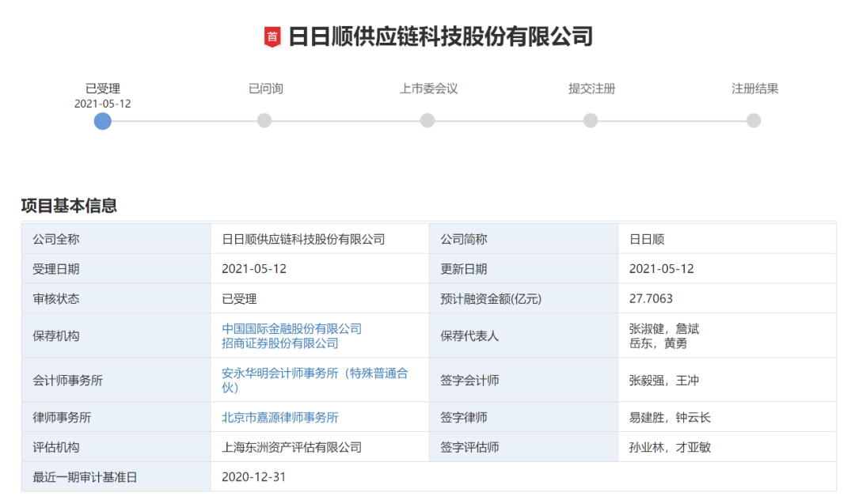Select the 上市委会议 timeline node circle

[427, 120]
